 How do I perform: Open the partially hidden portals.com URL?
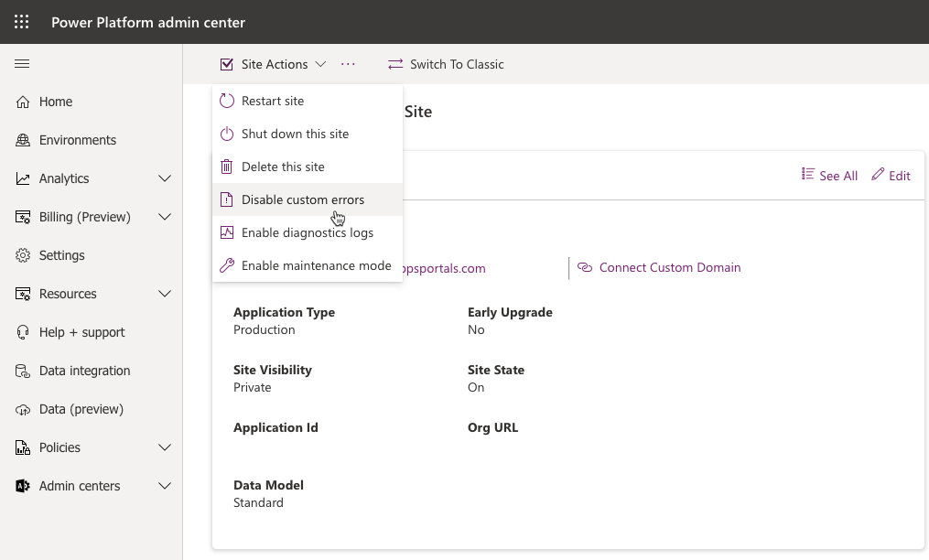pyautogui.click(x=444, y=268)
